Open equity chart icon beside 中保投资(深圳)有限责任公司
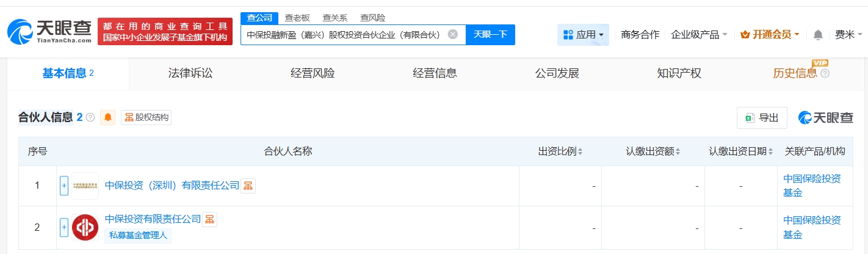The width and height of the screenshot is (868, 254). (x=248, y=186)
